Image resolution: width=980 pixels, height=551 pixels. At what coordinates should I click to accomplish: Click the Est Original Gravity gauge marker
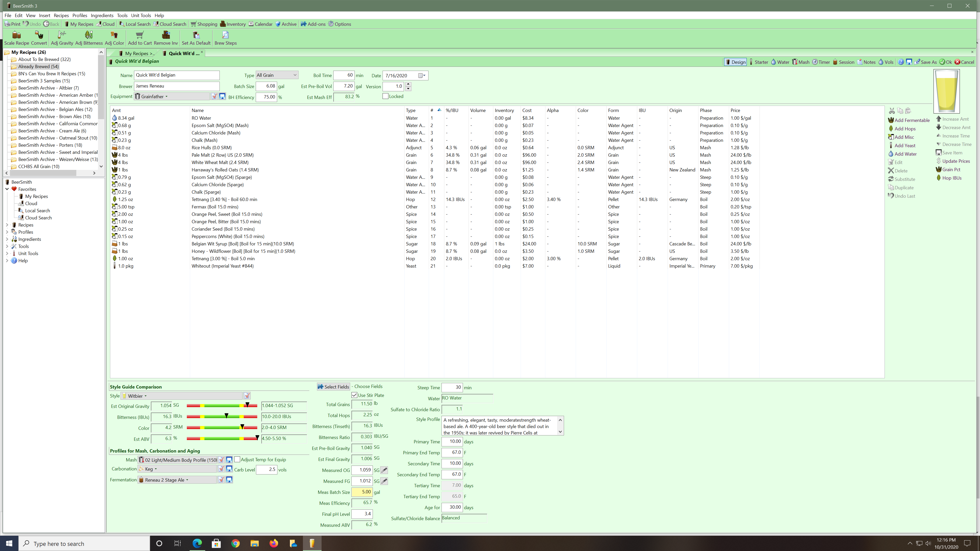(x=247, y=405)
